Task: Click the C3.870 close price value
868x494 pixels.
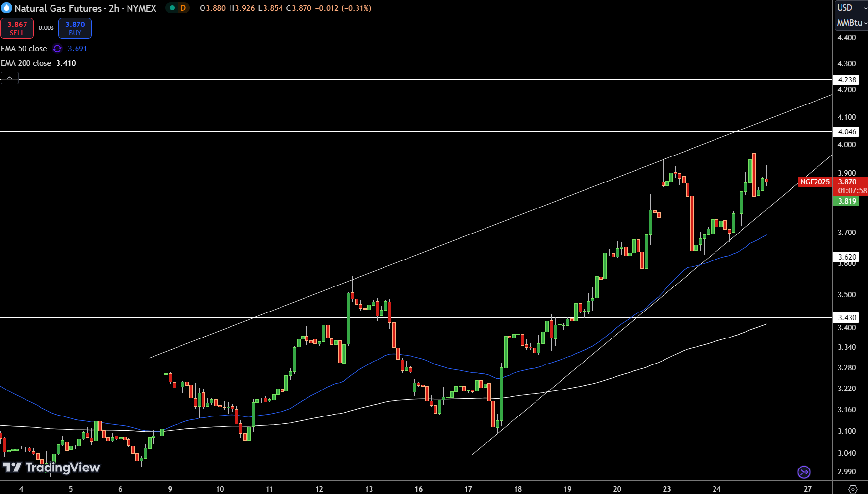Action: tap(299, 8)
